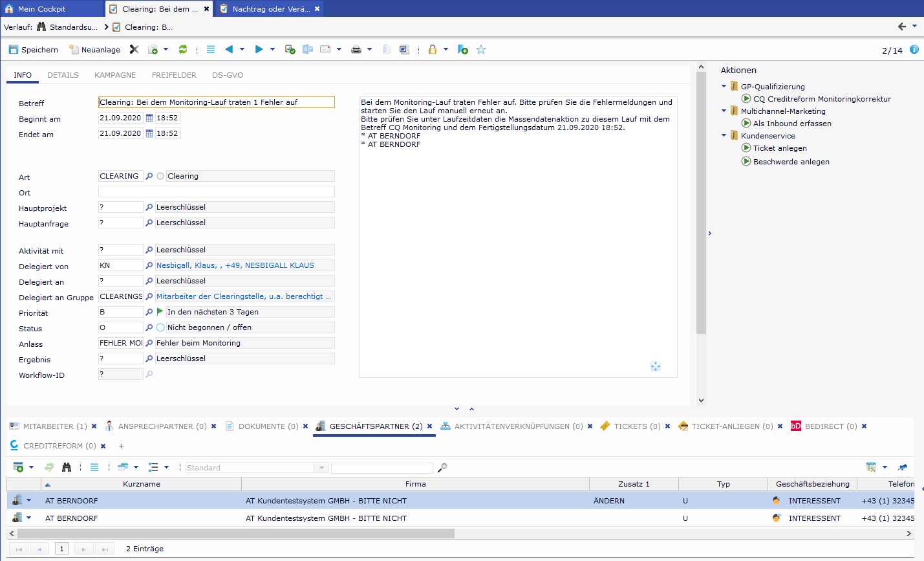Click the printer icon in toolbar

coord(356,50)
